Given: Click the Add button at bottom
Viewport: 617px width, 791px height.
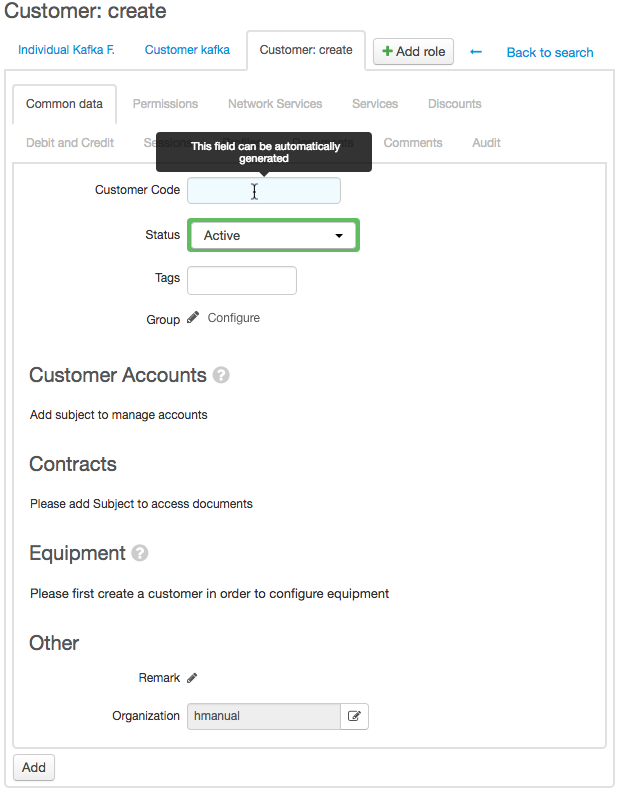Looking at the screenshot, I should tap(34, 767).
